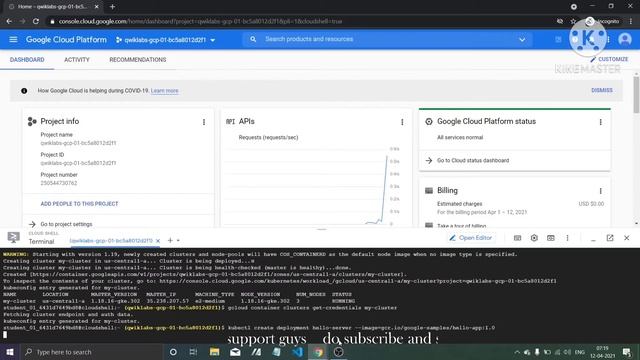Open Google Cloud Platform status card menu

[x=600, y=122]
